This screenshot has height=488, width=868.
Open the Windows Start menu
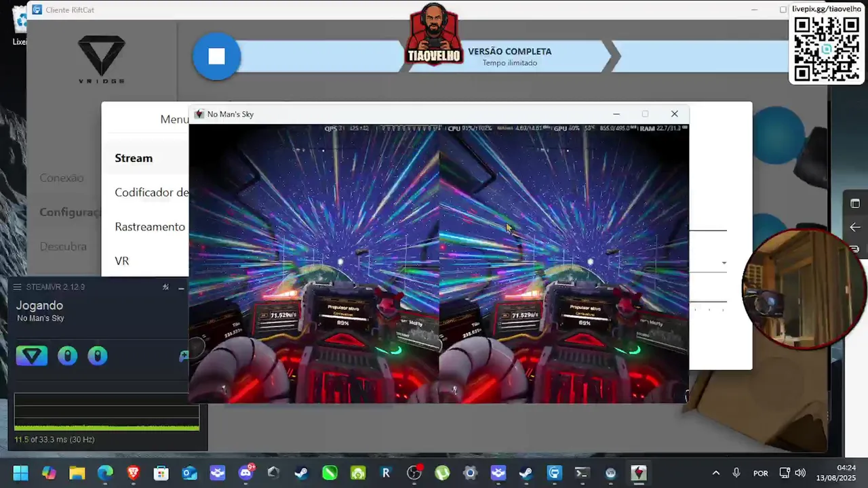pyautogui.click(x=20, y=473)
